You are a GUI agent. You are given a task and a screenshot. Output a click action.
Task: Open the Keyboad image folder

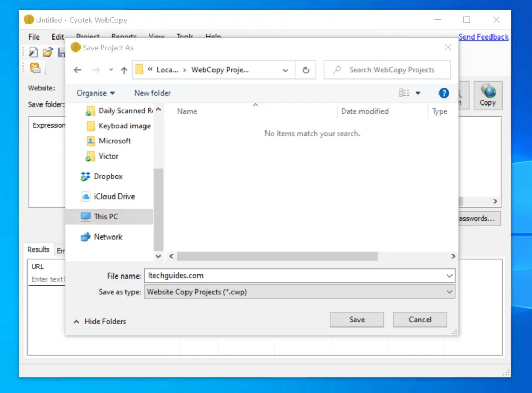[118, 126]
